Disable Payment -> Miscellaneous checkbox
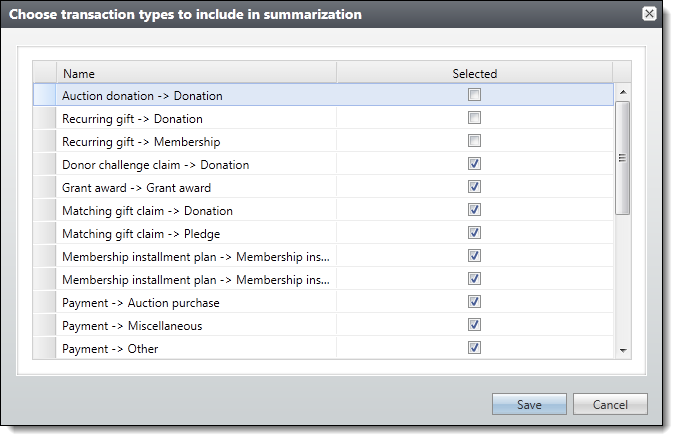 pos(474,324)
